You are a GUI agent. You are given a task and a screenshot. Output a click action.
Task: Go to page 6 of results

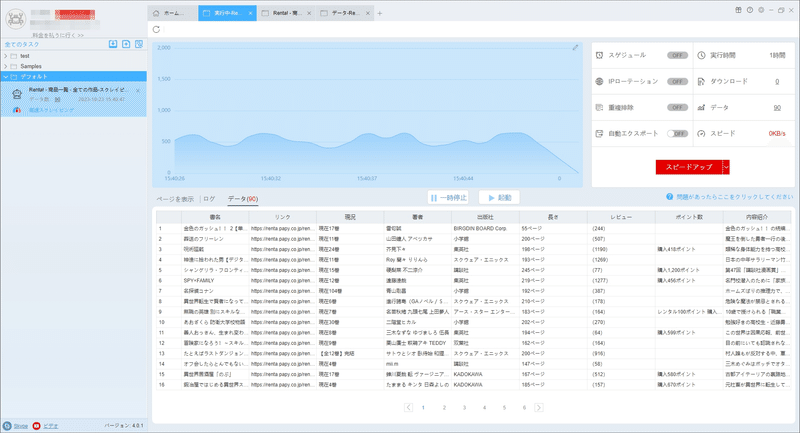(524, 407)
